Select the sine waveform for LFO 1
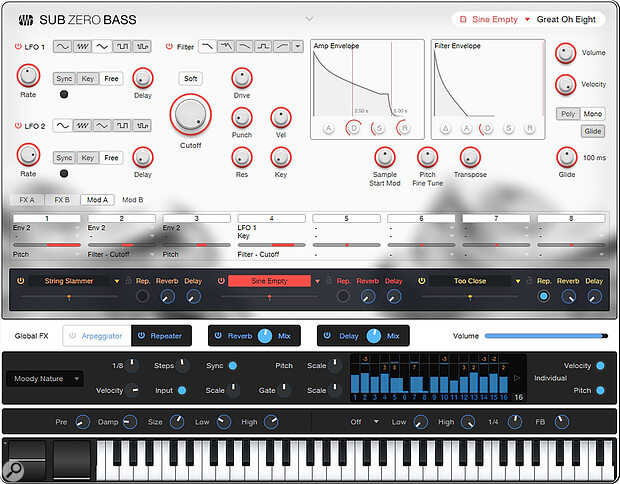Viewport: 620px width, 484px height. pyautogui.click(x=62, y=47)
